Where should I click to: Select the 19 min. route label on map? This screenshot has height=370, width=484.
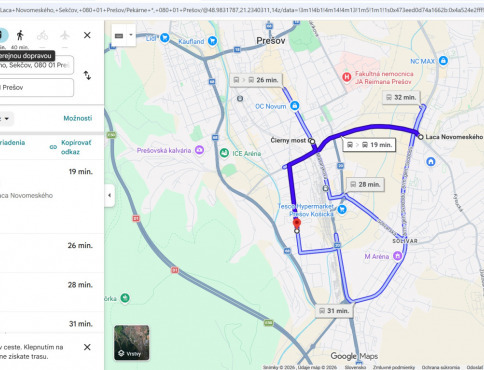[x=369, y=145]
